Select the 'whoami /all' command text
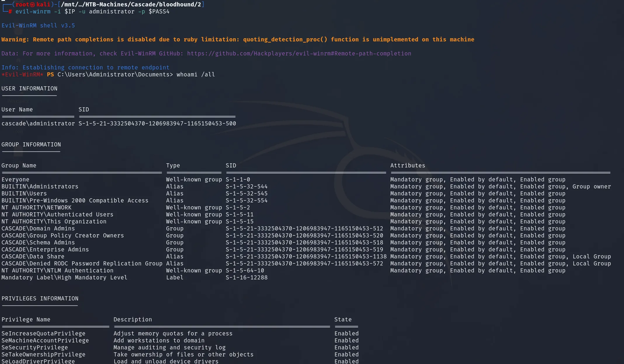The width and height of the screenshot is (624, 364). tap(196, 74)
